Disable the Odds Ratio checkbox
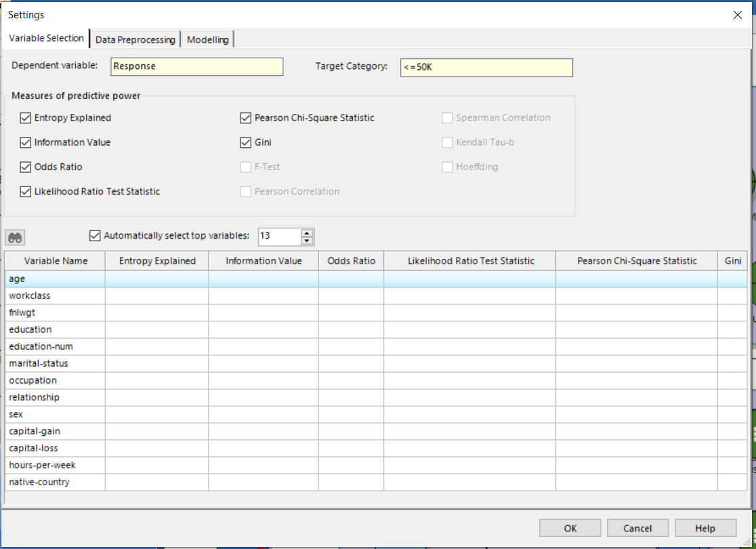The image size is (756, 549). (x=25, y=167)
